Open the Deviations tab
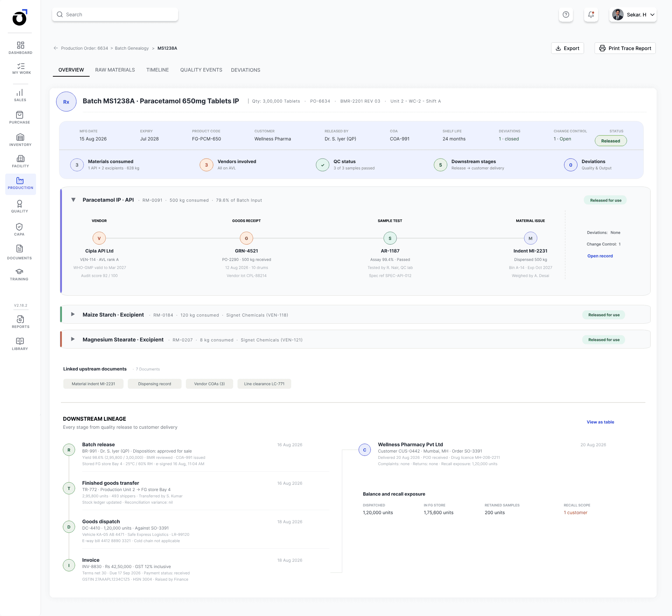 [x=246, y=70]
